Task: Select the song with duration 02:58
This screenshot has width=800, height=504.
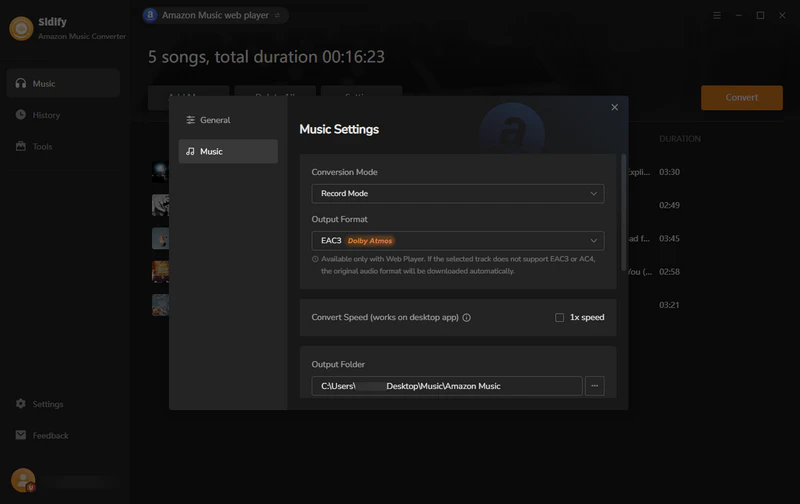Action: [669, 271]
